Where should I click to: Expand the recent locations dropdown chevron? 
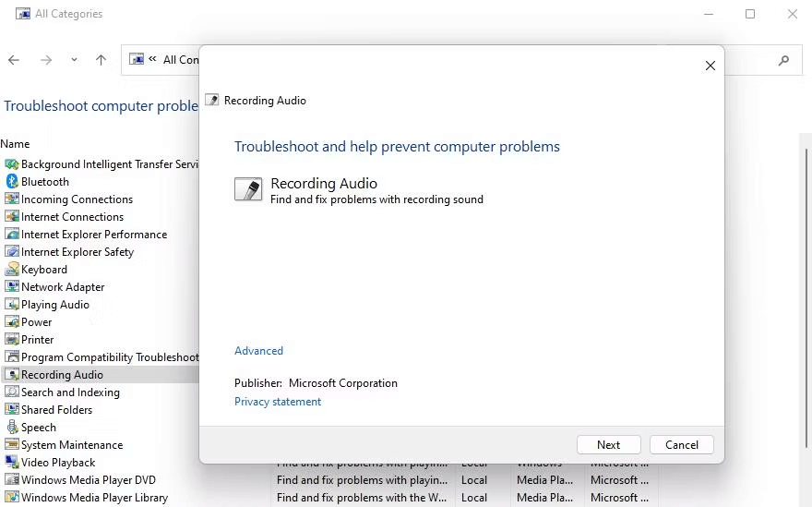click(74, 60)
